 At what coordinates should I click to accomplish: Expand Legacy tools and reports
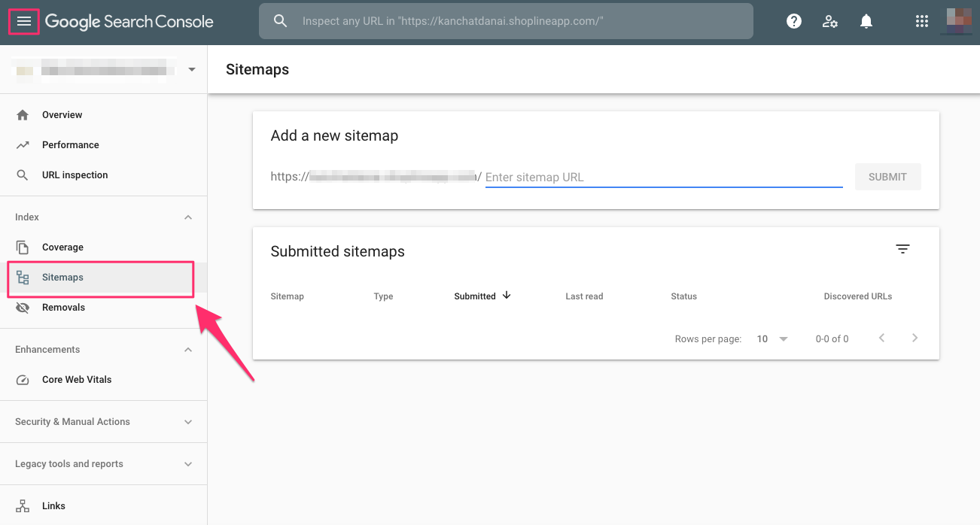(188, 464)
